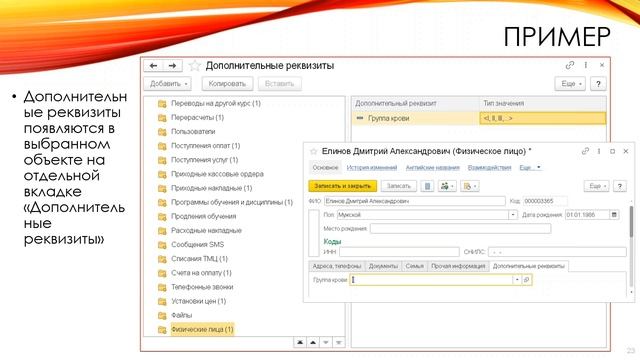Go back with the left arrow button
This screenshot has width=640, height=360.
click(x=153, y=66)
